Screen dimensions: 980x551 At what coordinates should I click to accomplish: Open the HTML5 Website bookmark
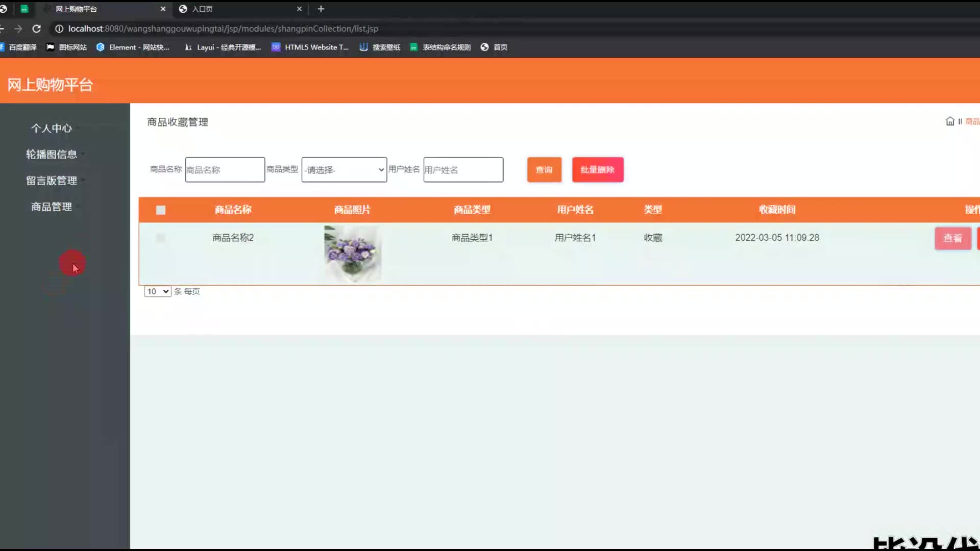click(310, 47)
